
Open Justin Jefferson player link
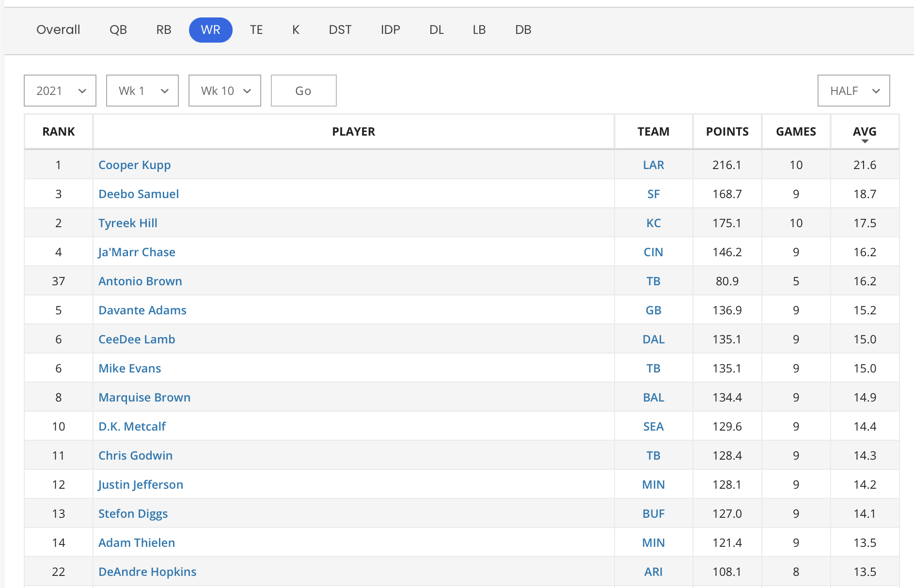tap(141, 485)
